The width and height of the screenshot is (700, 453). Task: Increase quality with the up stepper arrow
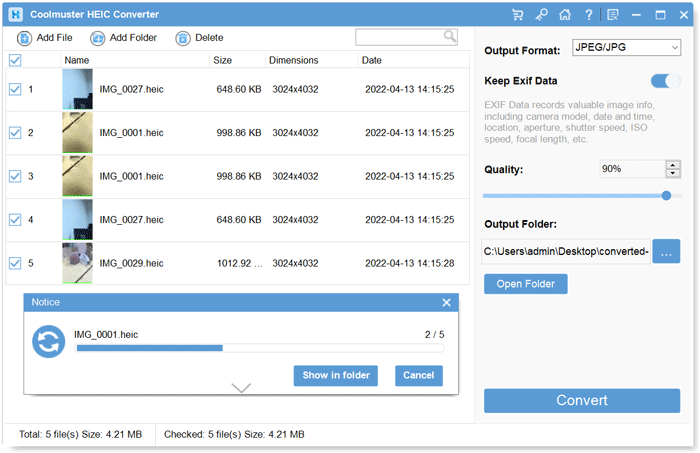click(673, 165)
